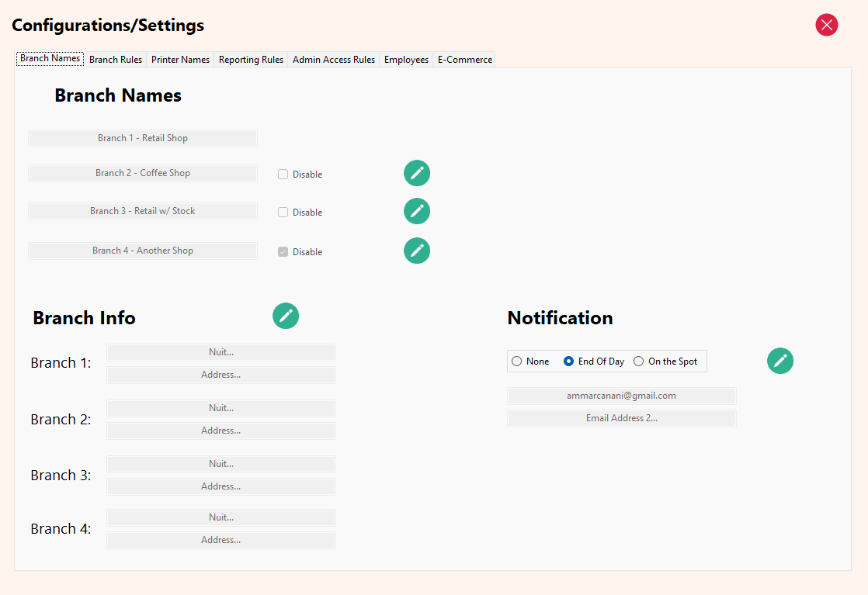Click the Notification edit pencil icon
868x595 pixels.
click(780, 361)
